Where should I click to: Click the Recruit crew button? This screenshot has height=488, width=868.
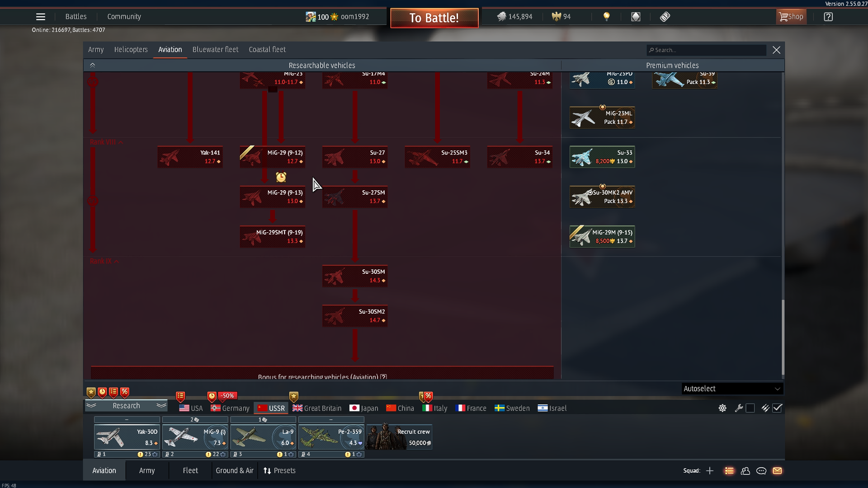[399, 437]
